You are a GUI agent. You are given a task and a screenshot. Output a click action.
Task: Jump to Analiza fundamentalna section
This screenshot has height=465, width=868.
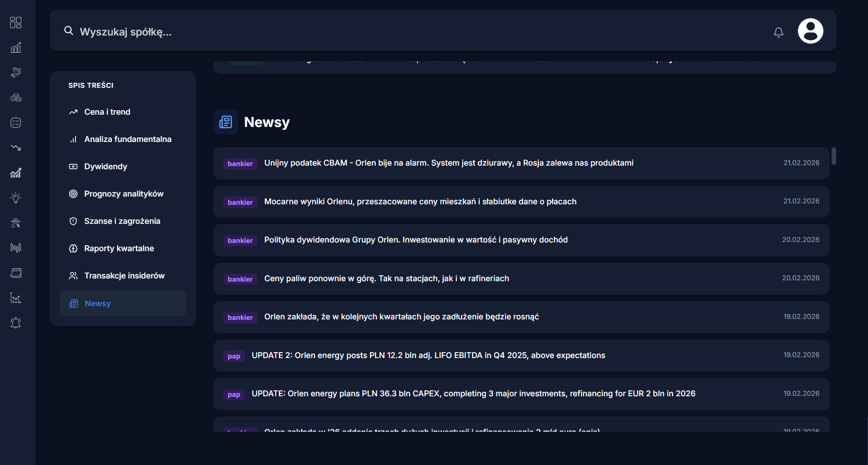pyautogui.click(x=127, y=139)
